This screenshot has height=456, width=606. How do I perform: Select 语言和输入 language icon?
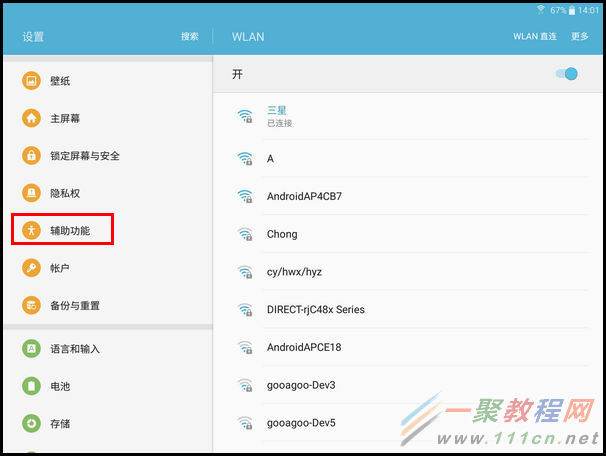point(31,349)
